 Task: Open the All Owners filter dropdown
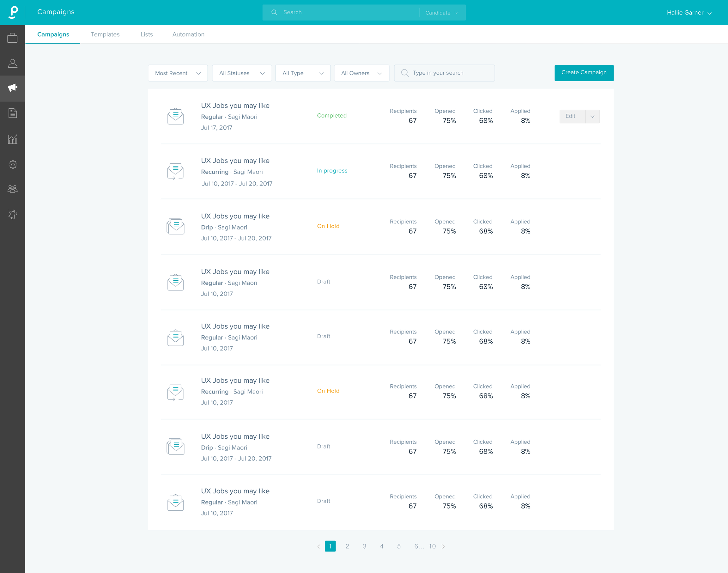[x=361, y=73]
